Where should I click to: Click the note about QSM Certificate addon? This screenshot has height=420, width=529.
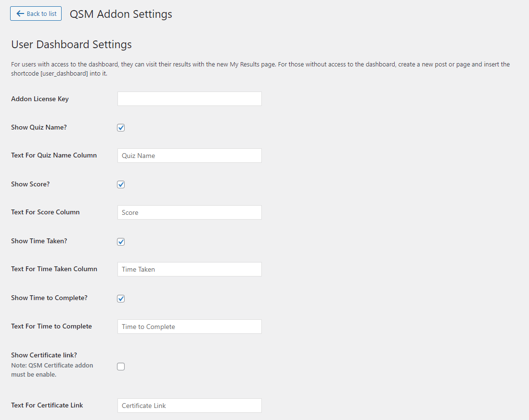pyautogui.click(x=52, y=370)
